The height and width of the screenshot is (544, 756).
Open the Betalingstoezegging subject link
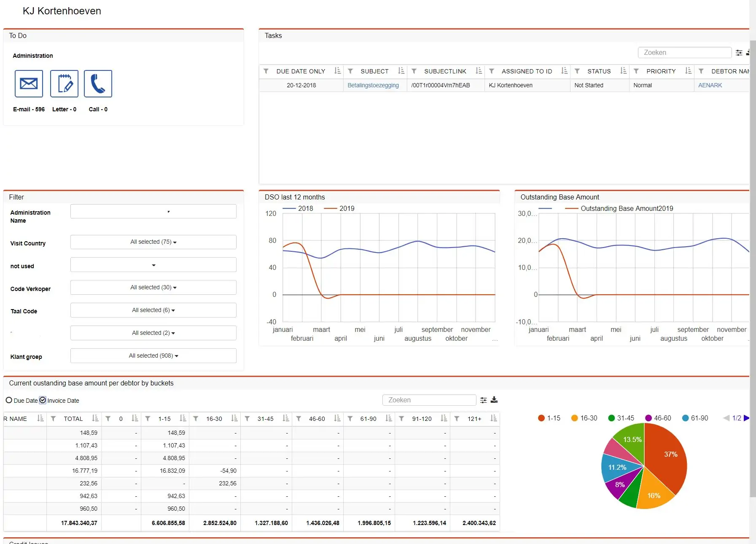373,85
